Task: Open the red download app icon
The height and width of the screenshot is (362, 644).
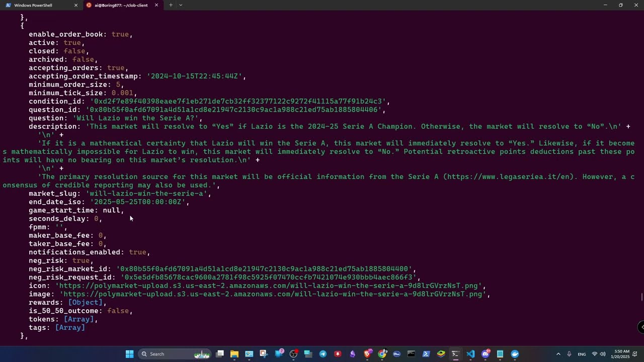Action: pos(338,354)
